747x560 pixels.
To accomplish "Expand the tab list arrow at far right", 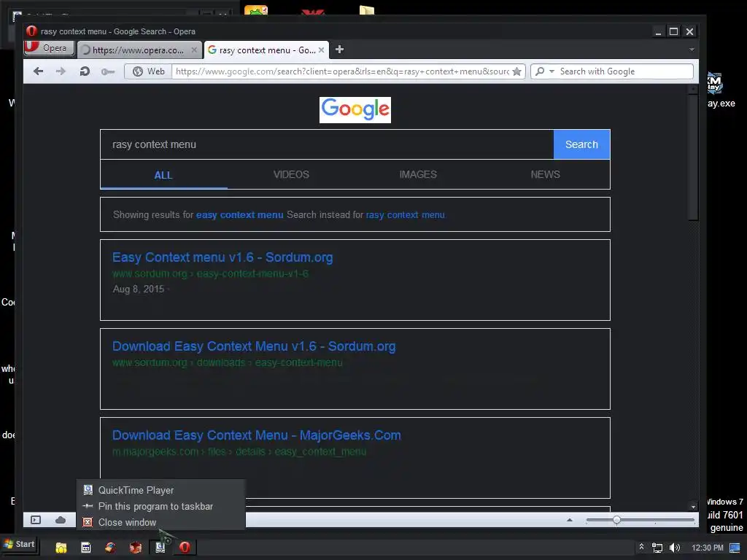I will 692,50.
